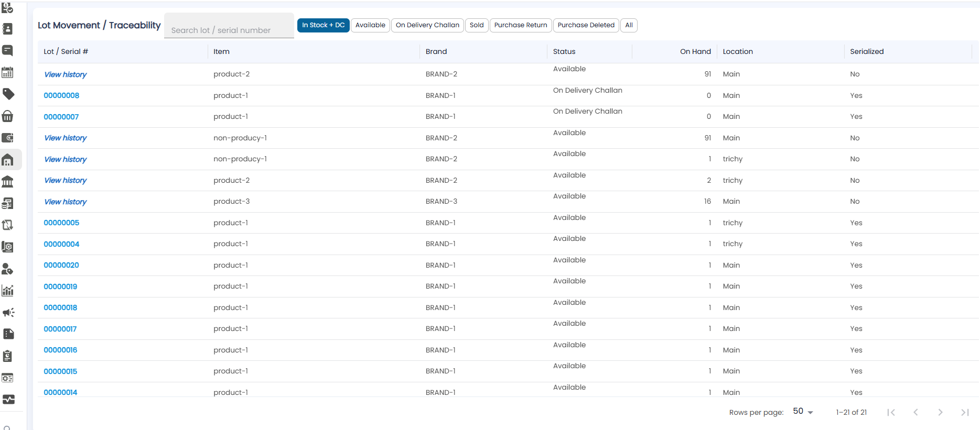
Task: Open the bar chart analytics sidebar icon
Action: coord(8,291)
